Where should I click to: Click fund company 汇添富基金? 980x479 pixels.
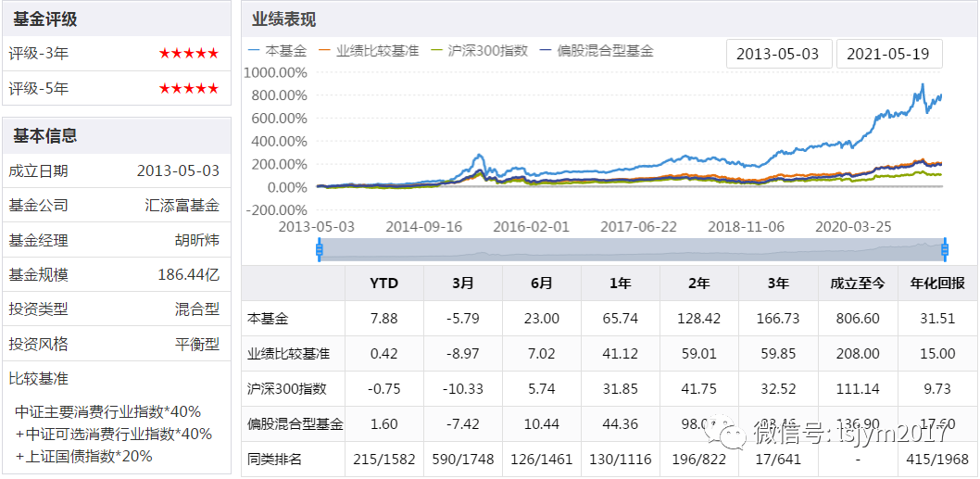tap(182, 205)
